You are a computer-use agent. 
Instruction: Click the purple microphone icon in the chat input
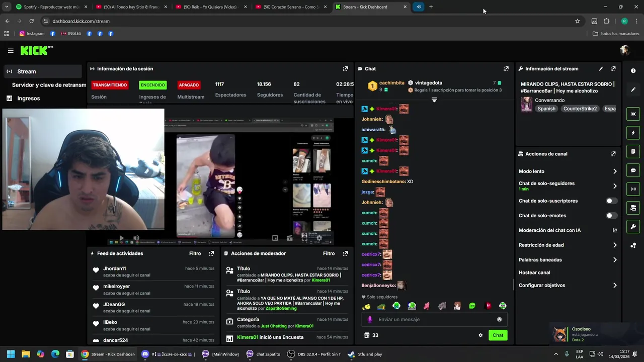370,319
